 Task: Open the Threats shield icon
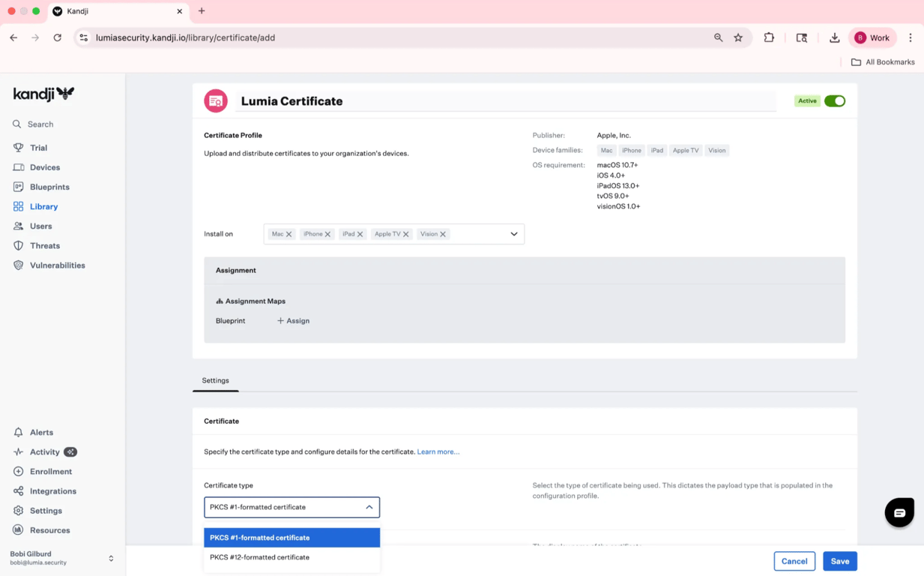(19, 245)
